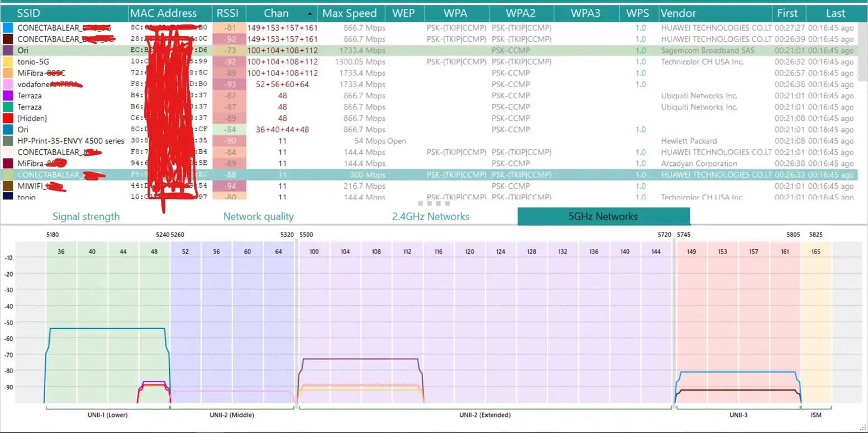Open the Network quality tab
Image resolution: width=868 pixels, height=433 pixels.
tap(259, 217)
